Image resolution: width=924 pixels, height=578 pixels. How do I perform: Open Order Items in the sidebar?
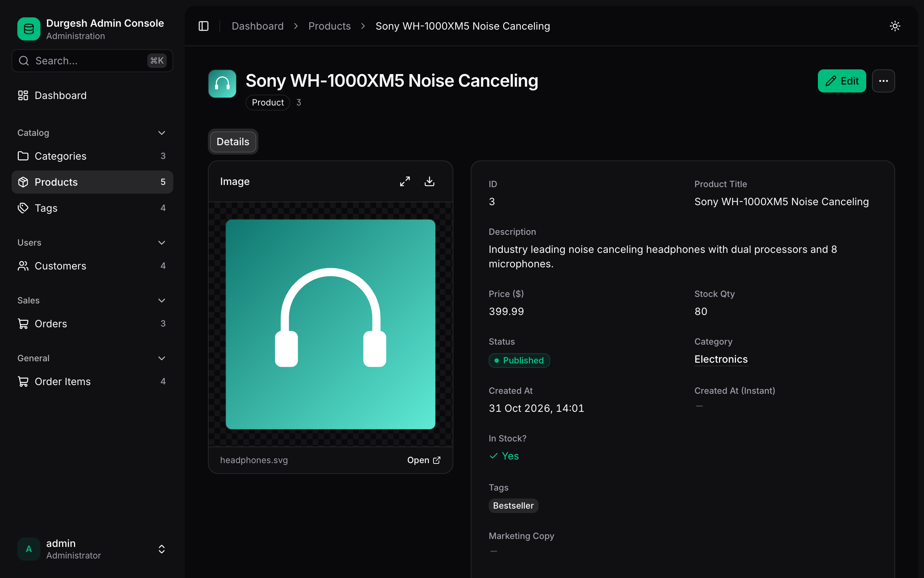[x=92, y=381]
